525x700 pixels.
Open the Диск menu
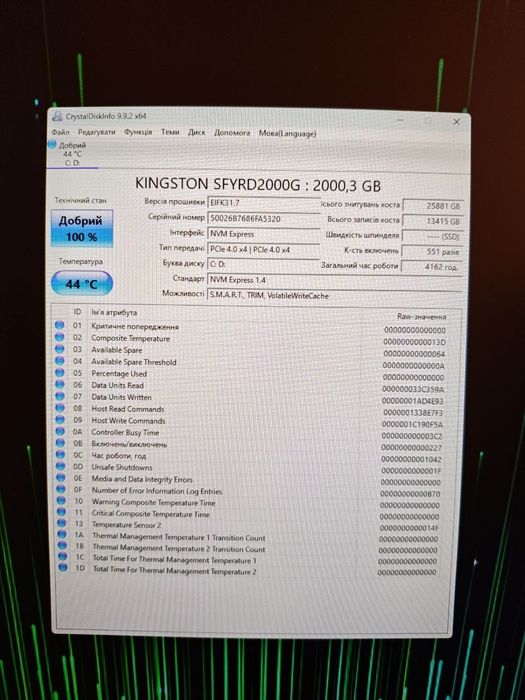click(196, 133)
